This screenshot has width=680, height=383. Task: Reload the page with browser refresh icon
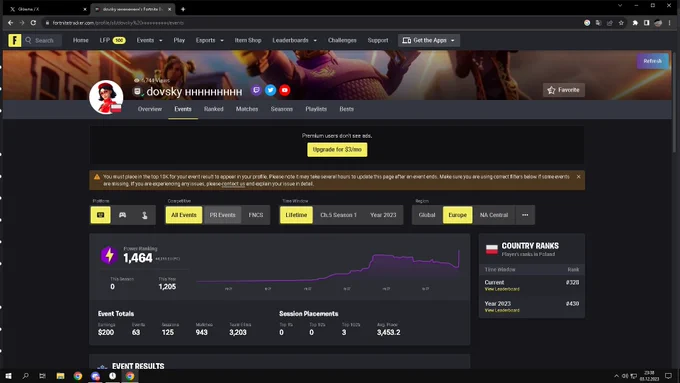click(33, 23)
